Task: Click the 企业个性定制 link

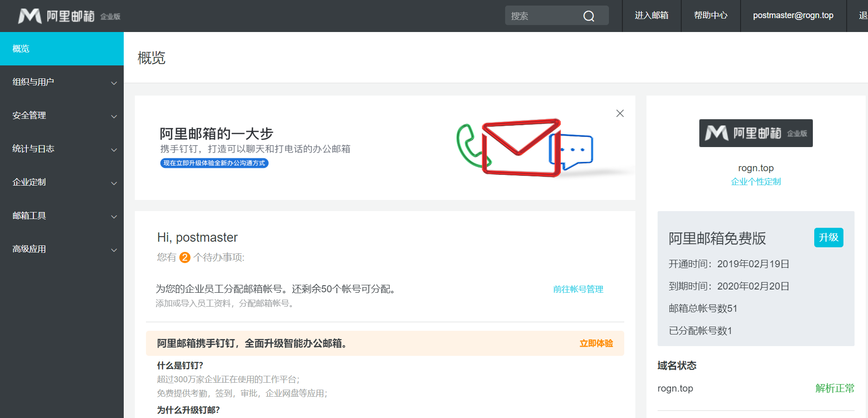Action: coord(756,182)
